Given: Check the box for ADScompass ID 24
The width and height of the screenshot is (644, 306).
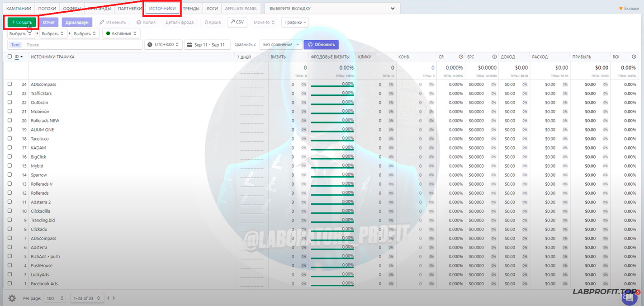Looking at the screenshot, I should [10, 84].
